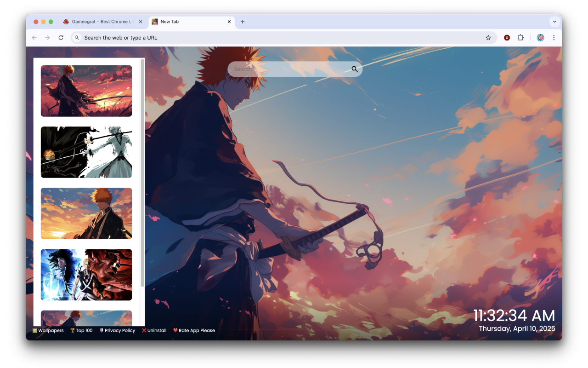
Task: Select the black-and-white Bleach wallpaper thumbnail
Action: coord(86,152)
